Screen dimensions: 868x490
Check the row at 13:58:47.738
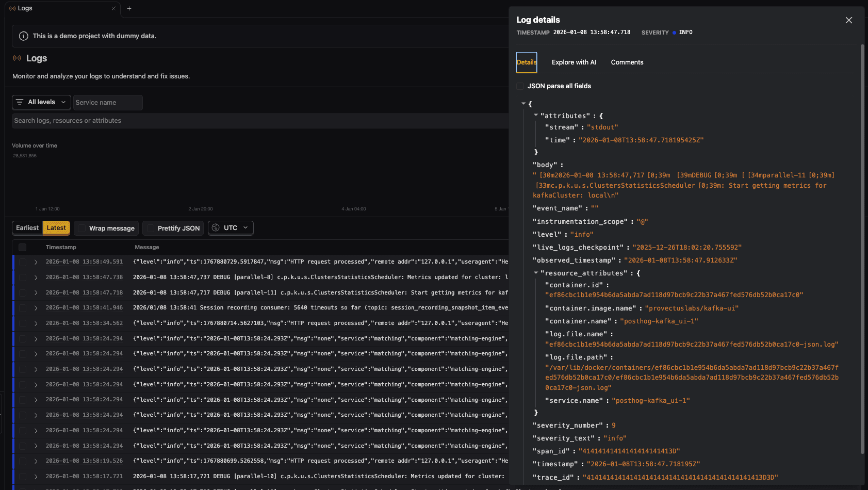tap(22, 277)
